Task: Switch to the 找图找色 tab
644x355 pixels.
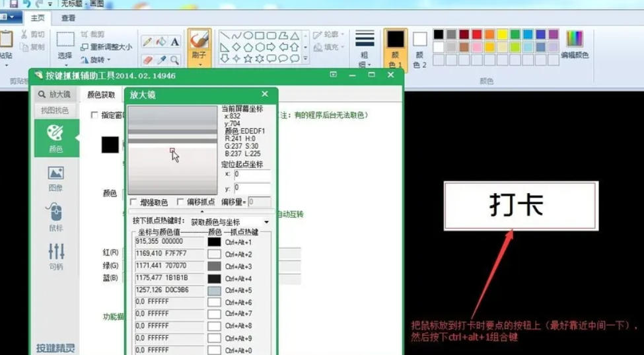Action: point(55,110)
